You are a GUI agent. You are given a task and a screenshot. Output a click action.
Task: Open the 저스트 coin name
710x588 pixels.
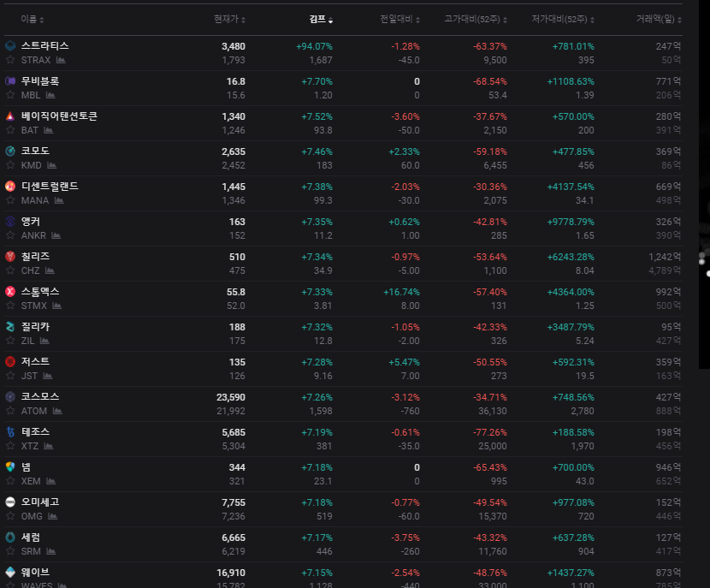coord(35,361)
